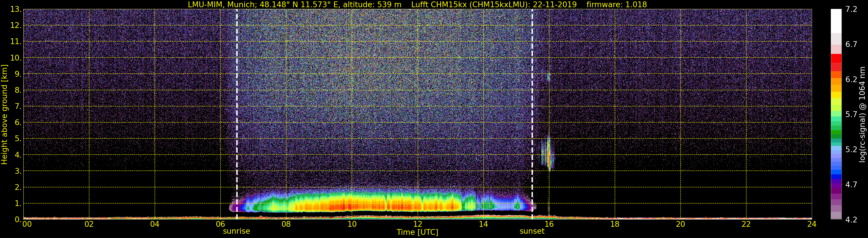Viewport: 868px width, 238px height.
Task: Click the isolated cloud streak at 4 km near 16 UTC
Action: (549, 153)
